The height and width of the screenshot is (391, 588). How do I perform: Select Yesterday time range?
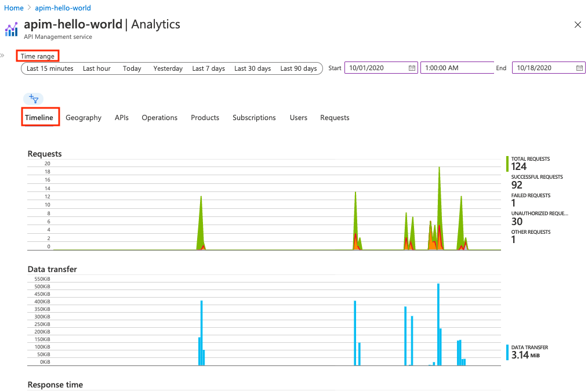tap(168, 68)
